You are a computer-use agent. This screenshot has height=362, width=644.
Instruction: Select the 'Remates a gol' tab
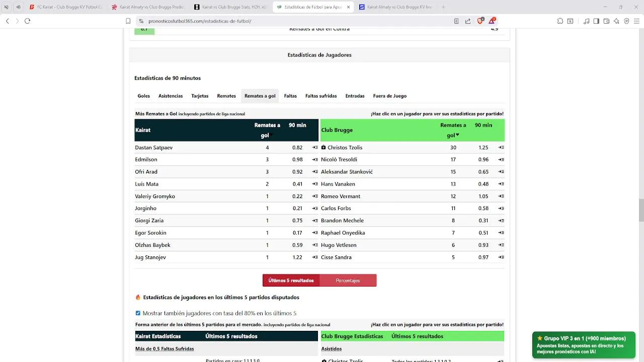260,96
